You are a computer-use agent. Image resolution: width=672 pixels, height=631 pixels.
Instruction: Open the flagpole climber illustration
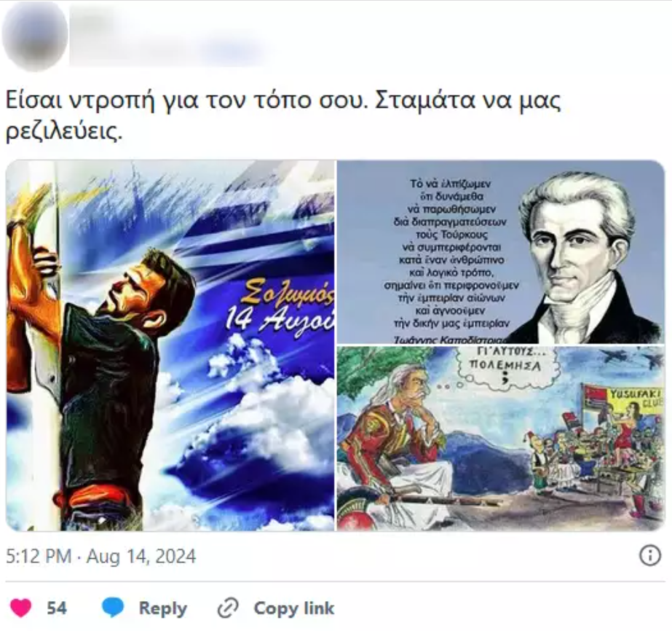170,346
